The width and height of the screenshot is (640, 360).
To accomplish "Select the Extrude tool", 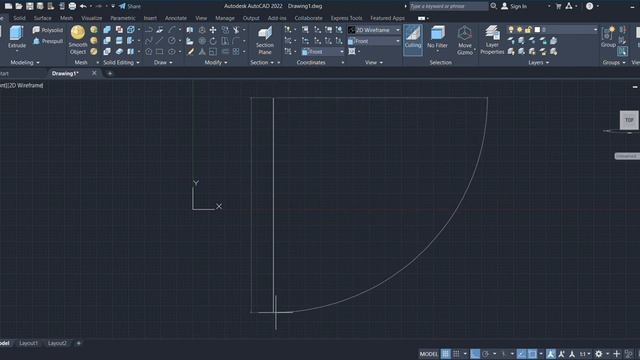I will (x=17, y=37).
